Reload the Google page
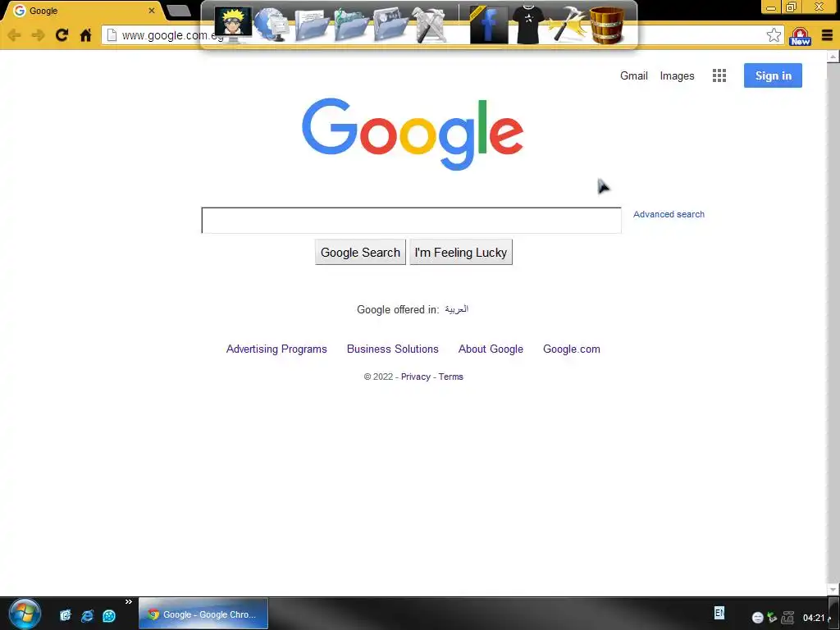The height and width of the screenshot is (630, 840). [x=62, y=35]
